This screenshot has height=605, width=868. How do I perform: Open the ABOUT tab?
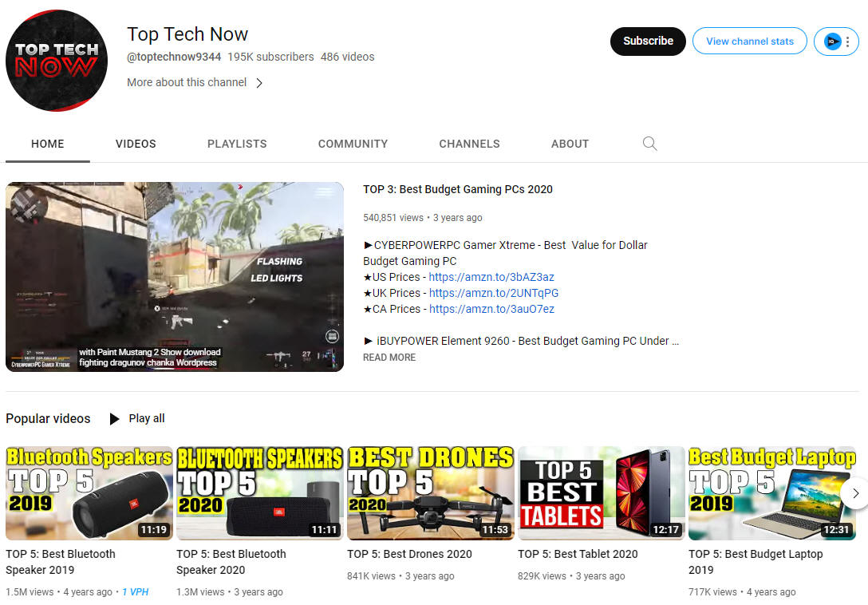570,144
